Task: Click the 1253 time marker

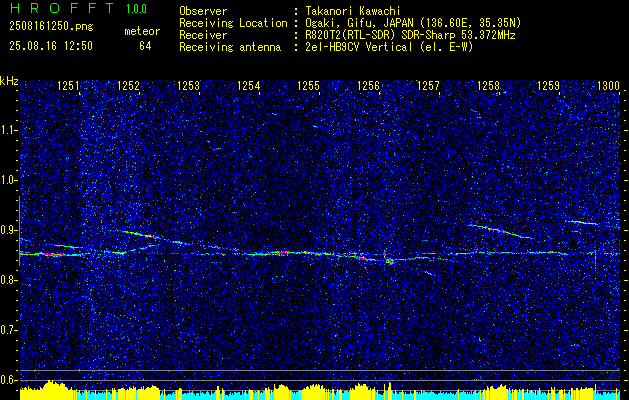Action: 188,85
